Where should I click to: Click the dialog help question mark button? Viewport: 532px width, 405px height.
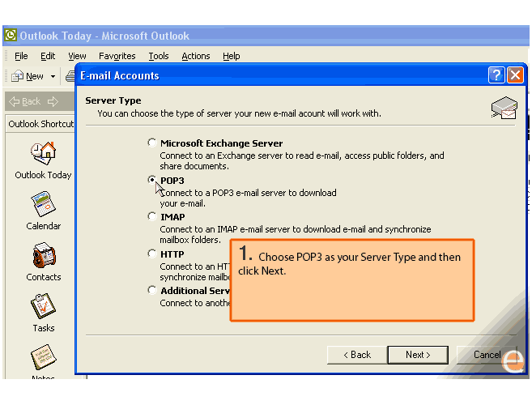496,75
